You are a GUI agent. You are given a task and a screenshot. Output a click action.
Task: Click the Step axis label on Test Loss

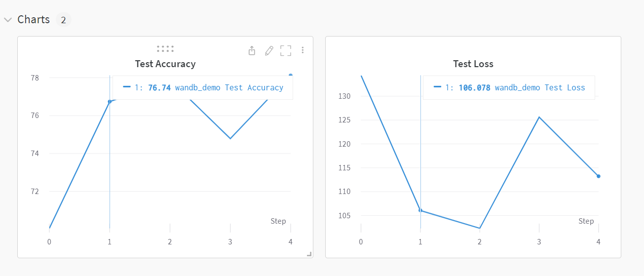coord(586,221)
